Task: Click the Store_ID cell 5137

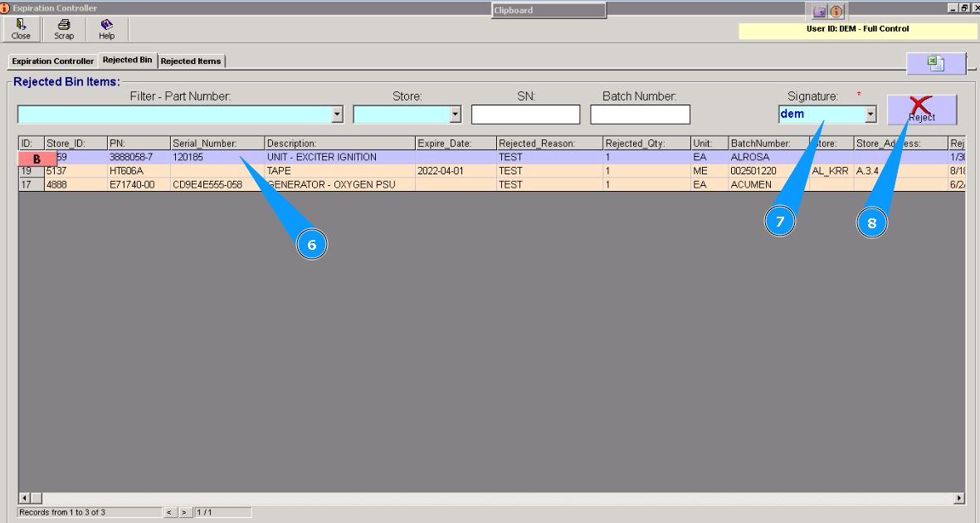Action: [x=76, y=171]
